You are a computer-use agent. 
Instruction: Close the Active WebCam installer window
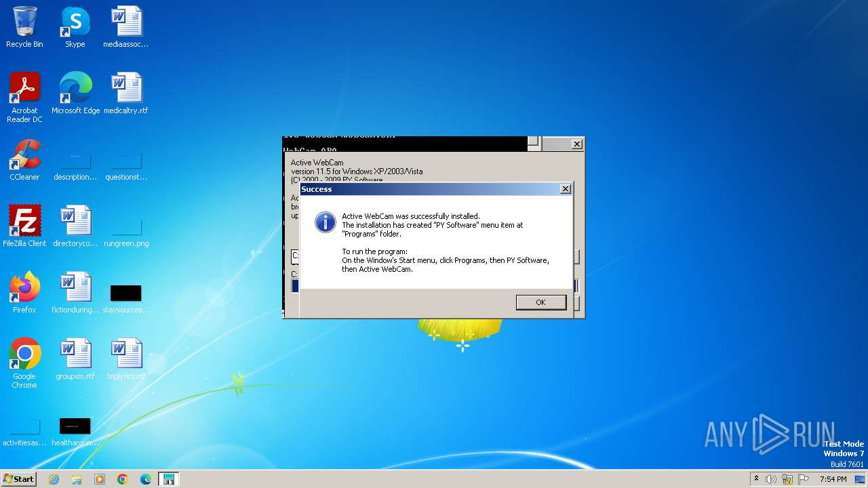(576, 144)
